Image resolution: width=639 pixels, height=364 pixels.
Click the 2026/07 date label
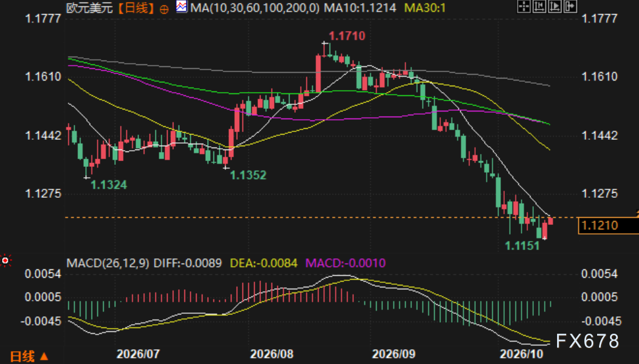point(138,354)
